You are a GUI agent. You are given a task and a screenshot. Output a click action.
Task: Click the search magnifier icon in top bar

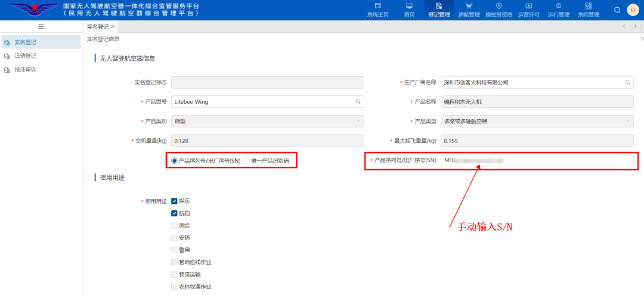pyautogui.click(x=617, y=10)
